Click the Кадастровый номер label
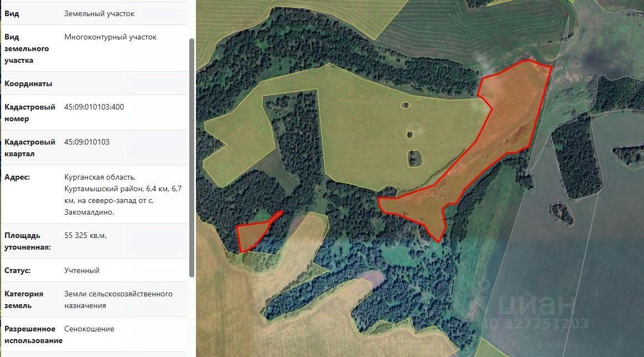 (30, 112)
